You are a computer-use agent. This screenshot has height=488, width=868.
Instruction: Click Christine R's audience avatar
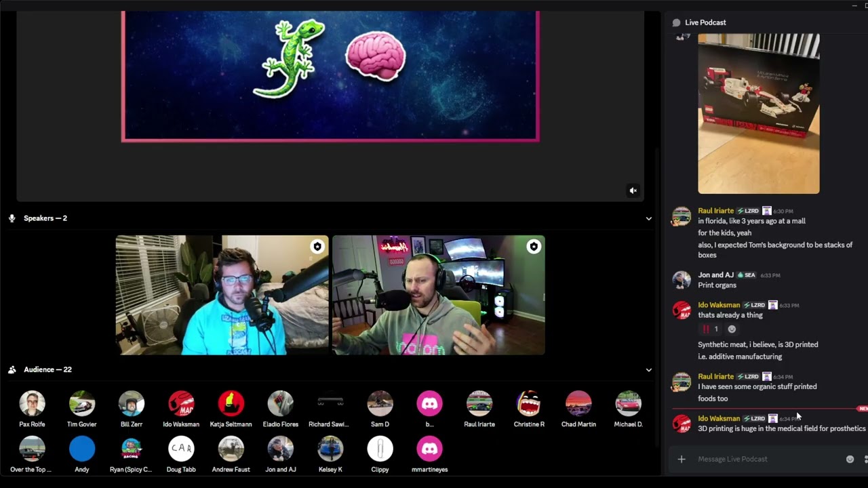pos(529,404)
